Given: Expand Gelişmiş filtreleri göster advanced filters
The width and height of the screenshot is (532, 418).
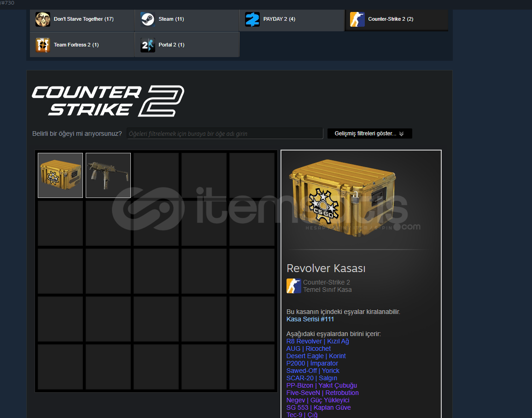Looking at the screenshot, I should (369, 134).
